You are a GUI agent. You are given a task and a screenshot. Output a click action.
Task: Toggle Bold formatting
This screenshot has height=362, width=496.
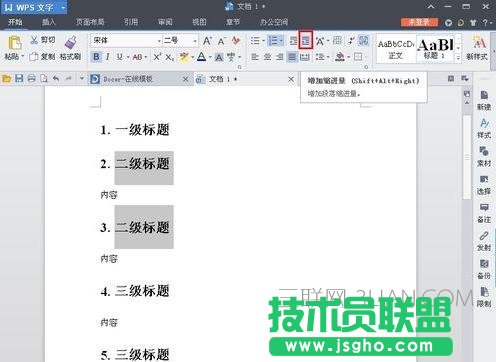[96, 57]
